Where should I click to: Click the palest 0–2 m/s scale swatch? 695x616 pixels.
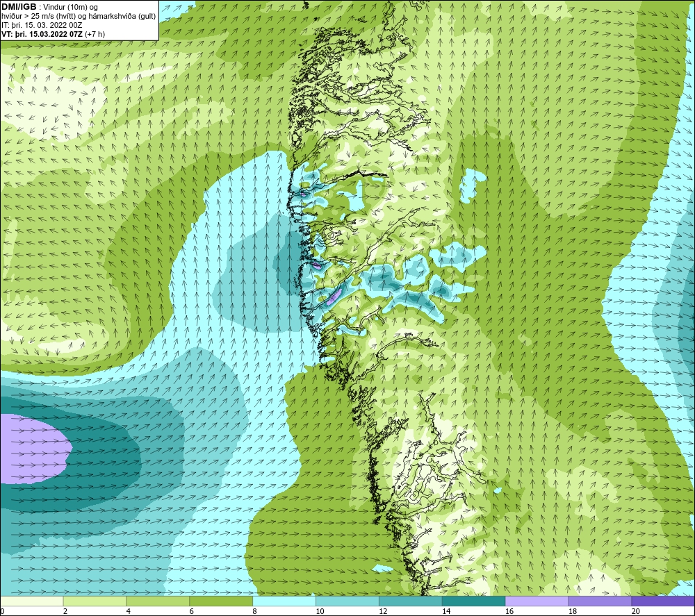(31, 601)
